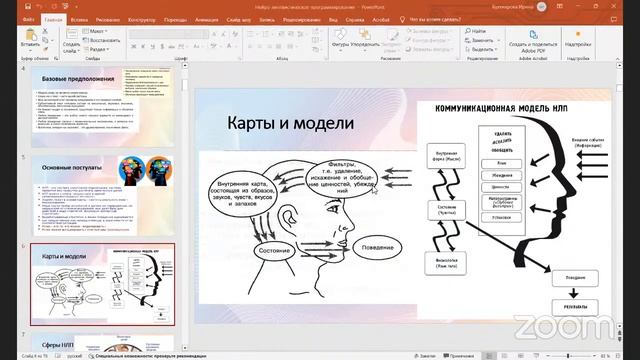Click the lightbulb 'Что вы хотите сделать?' search
The image size is (640, 360).
[431, 19]
